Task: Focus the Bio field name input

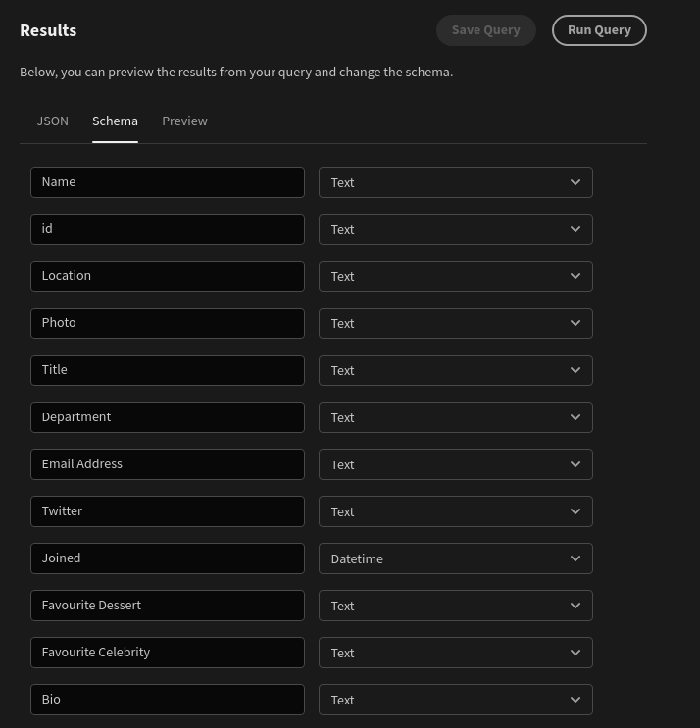Action: 168,700
